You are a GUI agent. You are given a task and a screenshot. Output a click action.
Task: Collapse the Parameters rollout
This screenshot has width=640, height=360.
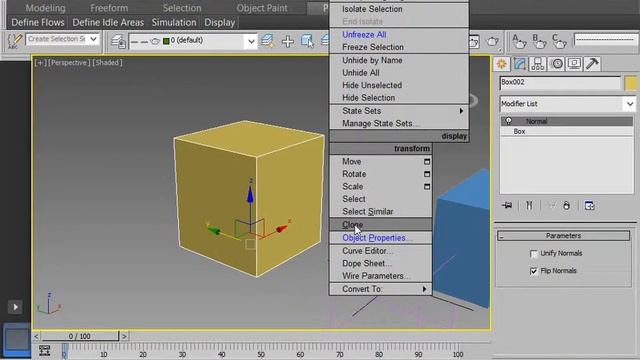pos(563,236)
